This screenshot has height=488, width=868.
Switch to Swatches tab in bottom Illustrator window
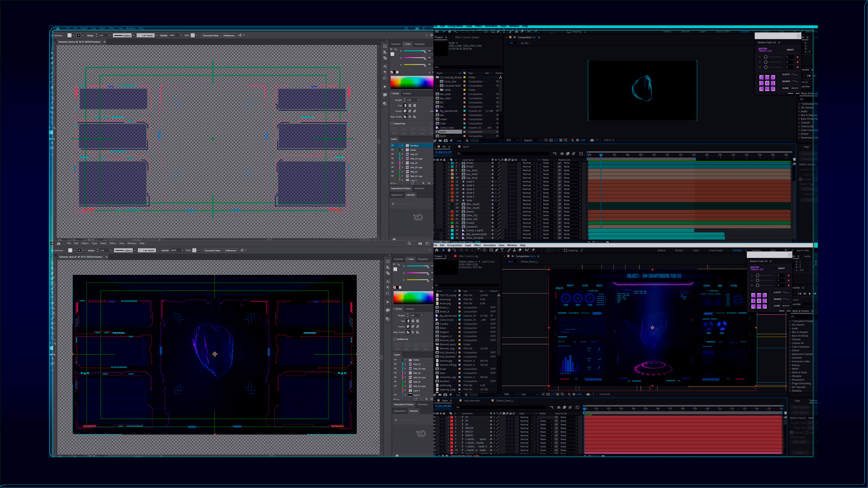tap(398, 259)
